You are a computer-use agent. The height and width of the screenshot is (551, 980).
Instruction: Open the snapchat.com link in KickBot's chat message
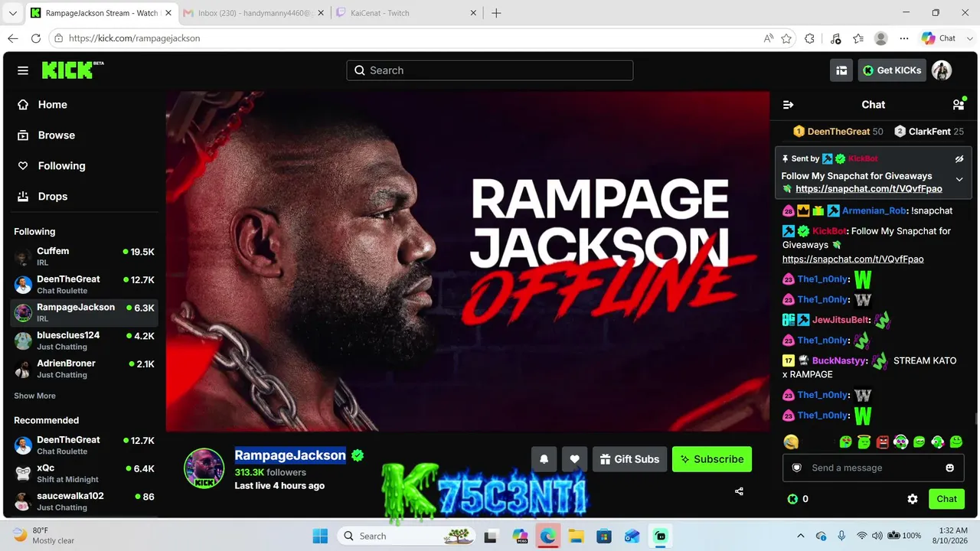click(853, 259)
